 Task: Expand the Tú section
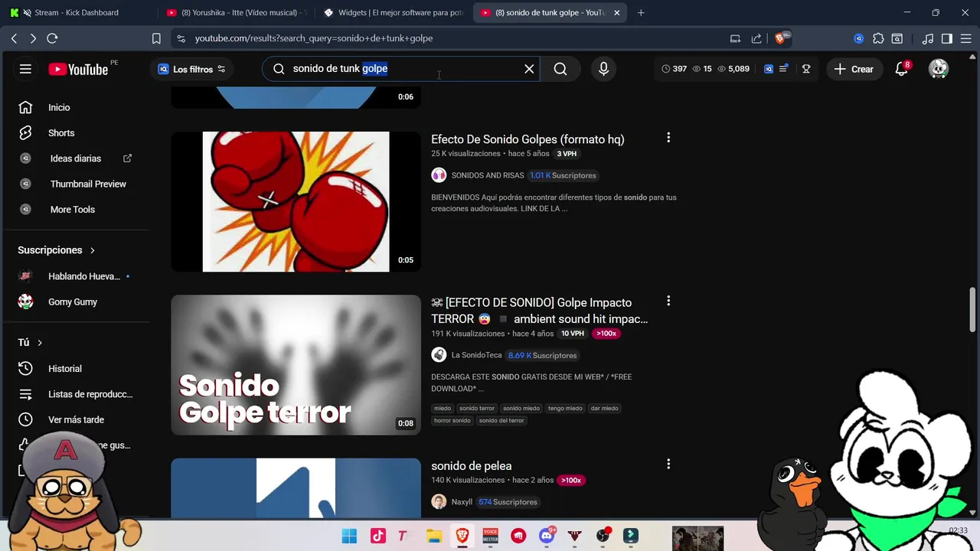[30, 342]
